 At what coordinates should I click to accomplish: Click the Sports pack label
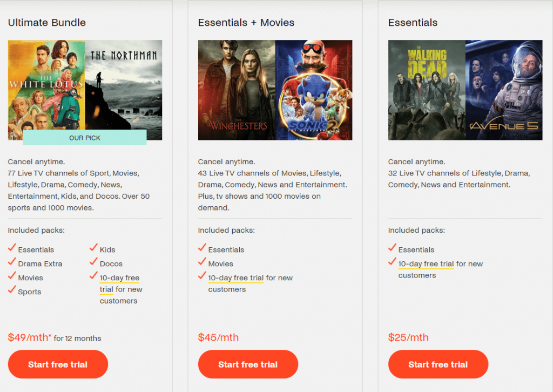30,292
